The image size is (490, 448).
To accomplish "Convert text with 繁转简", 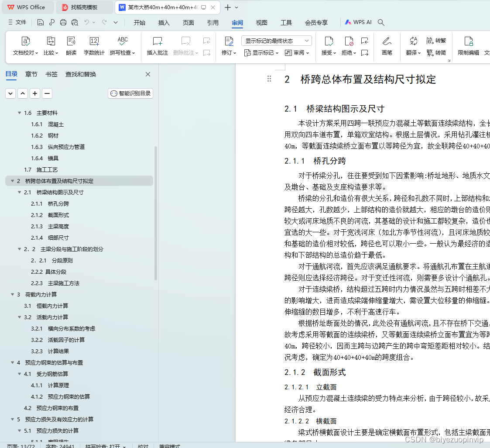I will [x=436, y=53].
